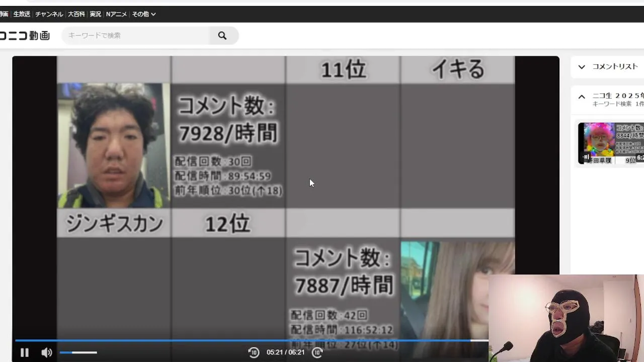
Task: Go to ニコニコ動画 logo home
Action: pyautogui.click(x=25, y=36)
